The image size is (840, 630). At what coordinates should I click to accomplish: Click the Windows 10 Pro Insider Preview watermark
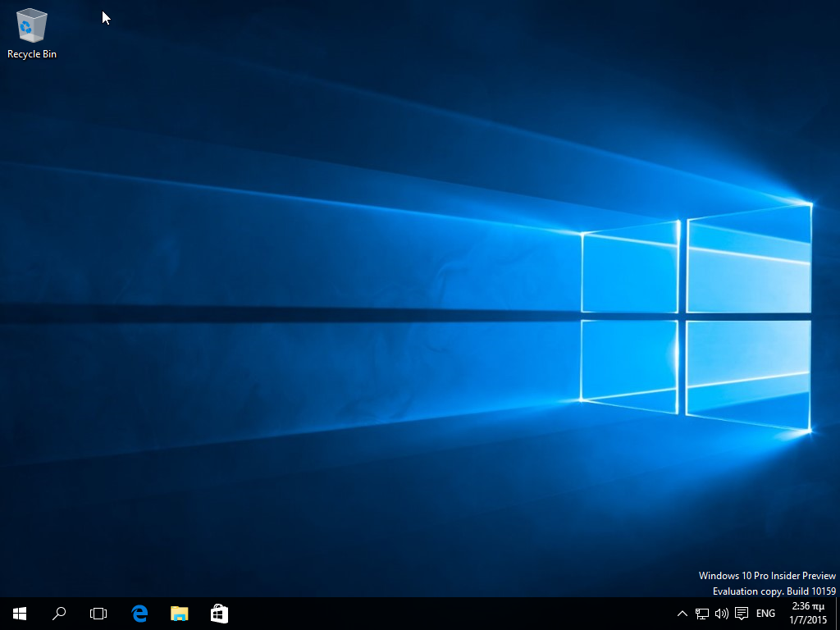[767, 576]
